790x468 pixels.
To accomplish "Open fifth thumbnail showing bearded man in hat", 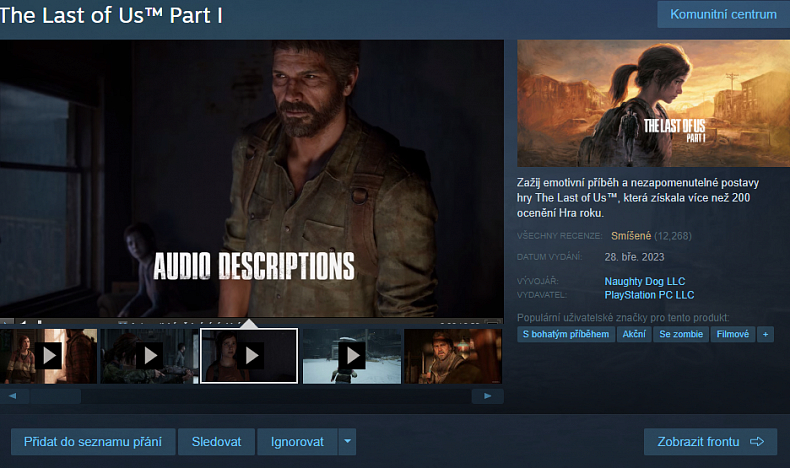I will tap(453, 356).
